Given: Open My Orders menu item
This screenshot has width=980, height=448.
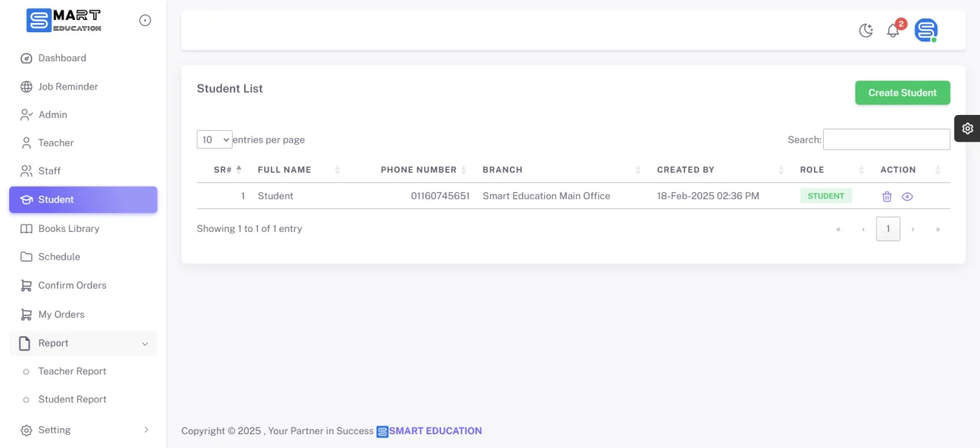Looking at the screenshot, I should pos(83,315).
